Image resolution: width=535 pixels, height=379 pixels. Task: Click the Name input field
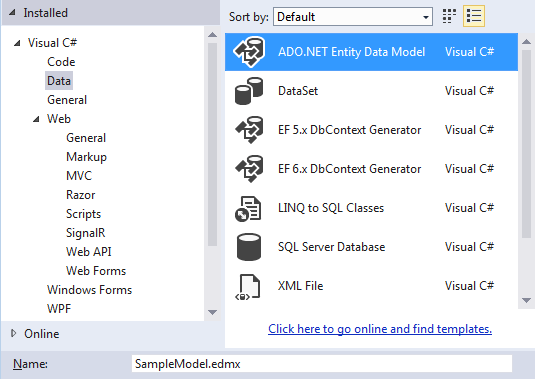click(x=322, y=364)
